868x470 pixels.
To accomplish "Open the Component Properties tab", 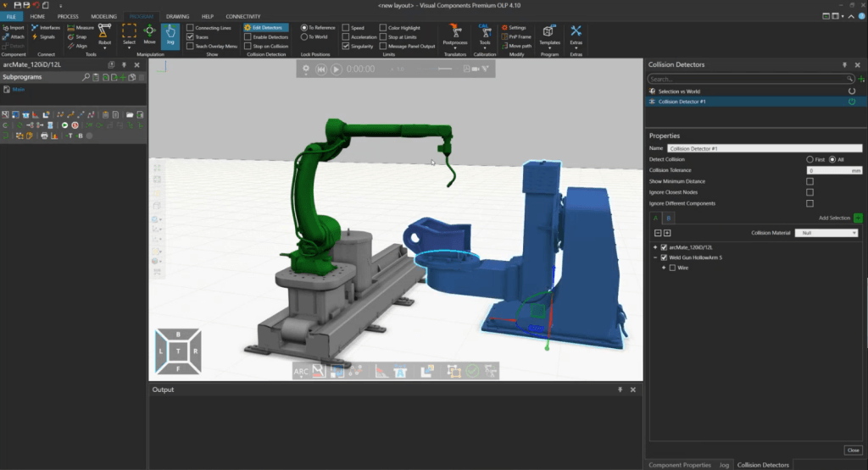I will pos(678,465).
